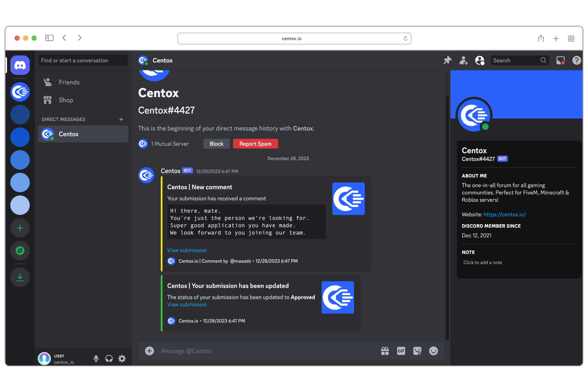Open the sticker picker
Image resolution: width=588 pixels, height=392 pixels.
click(x=417, y=351)
